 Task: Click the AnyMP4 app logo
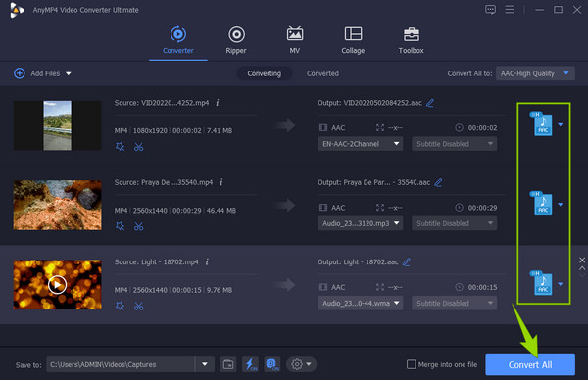tap(17, 10)
